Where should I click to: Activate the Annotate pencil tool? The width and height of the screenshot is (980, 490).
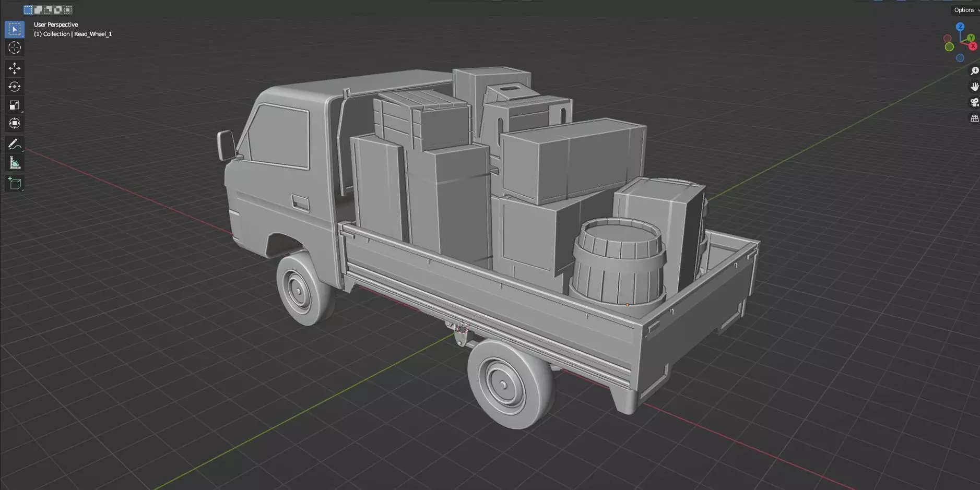(14, 145)
